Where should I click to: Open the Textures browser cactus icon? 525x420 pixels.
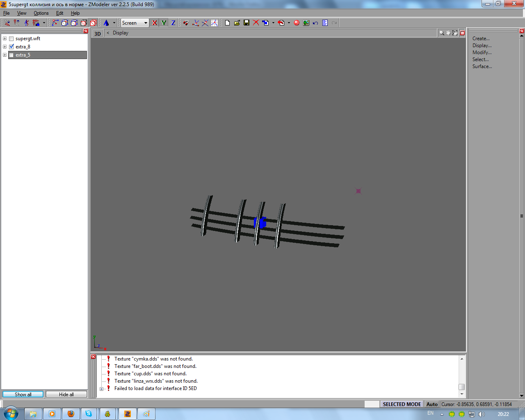306,23
